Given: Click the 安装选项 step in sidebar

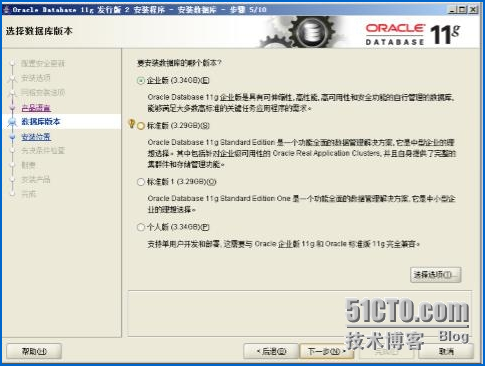Looking at the screenshot, I should (36, 78).
